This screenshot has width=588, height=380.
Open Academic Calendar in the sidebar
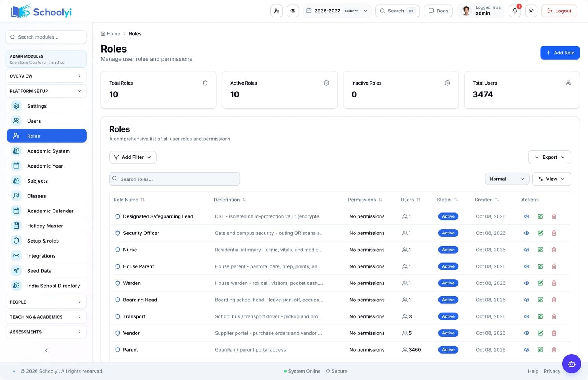(x=47, y=211)
